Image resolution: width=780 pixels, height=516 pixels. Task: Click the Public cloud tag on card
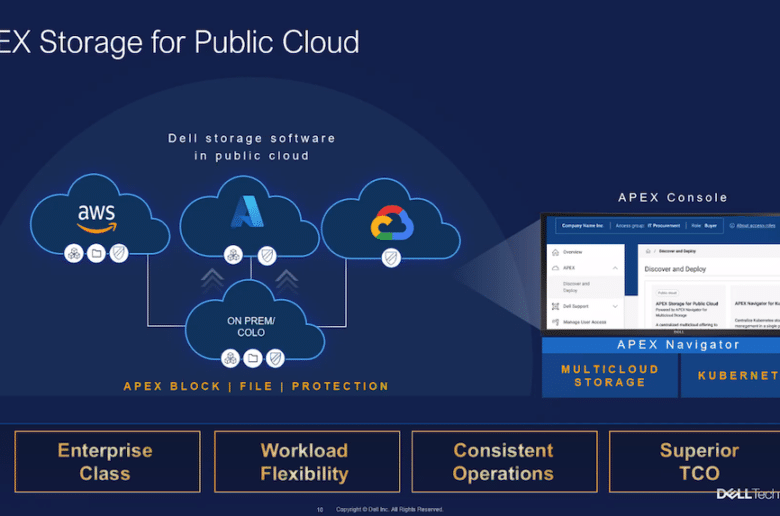pyautogui.click(x=667, y=293)
